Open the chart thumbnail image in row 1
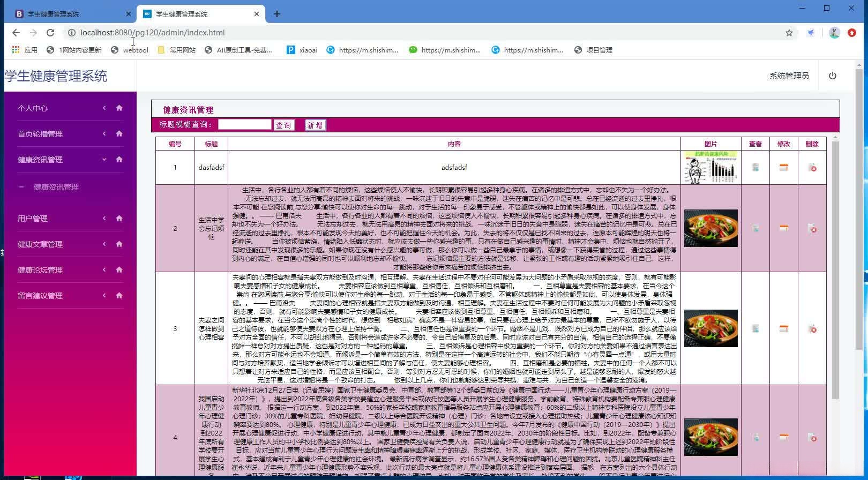This screenshot has width=868, height=480. (x=710, y=167)
